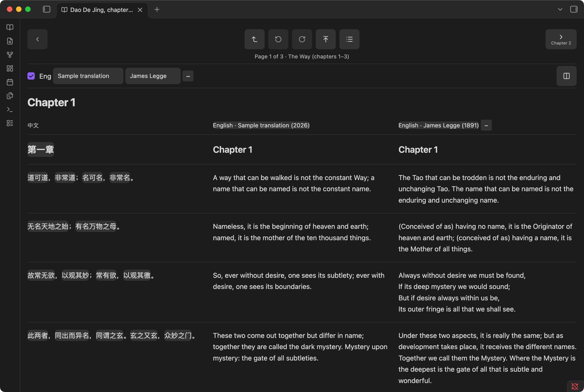Open the file search sidebar icon
The height and width of the screenshot is (392, 584).
[10, 41]
